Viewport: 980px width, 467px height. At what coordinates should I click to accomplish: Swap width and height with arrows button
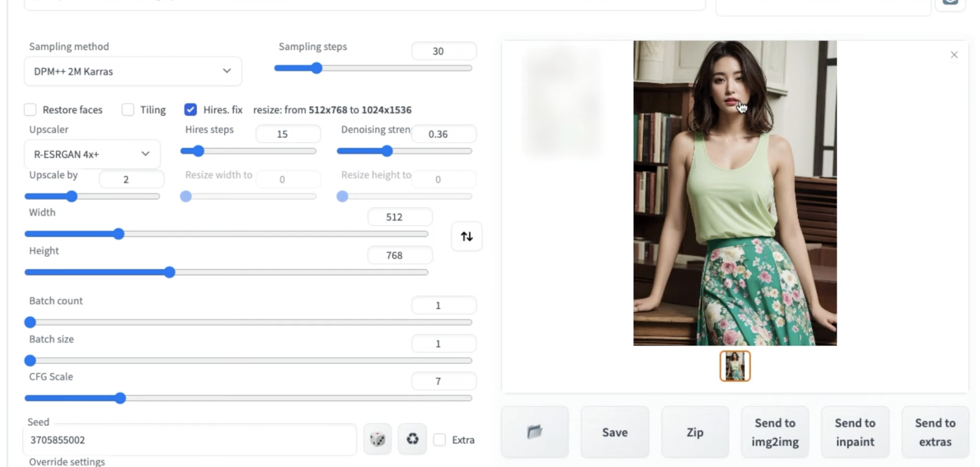(x=467, y=236)
